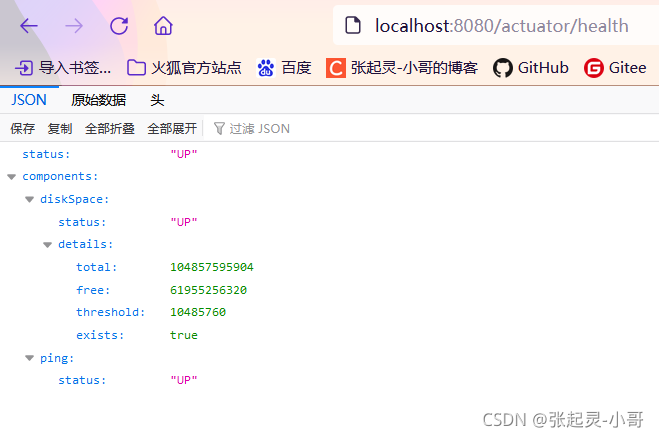Open the 张起灵-小哥的博客 CSDN bookmark
The height and width of the screenshot is (437, 659).
pyautogui.click(x=402, y=68)
